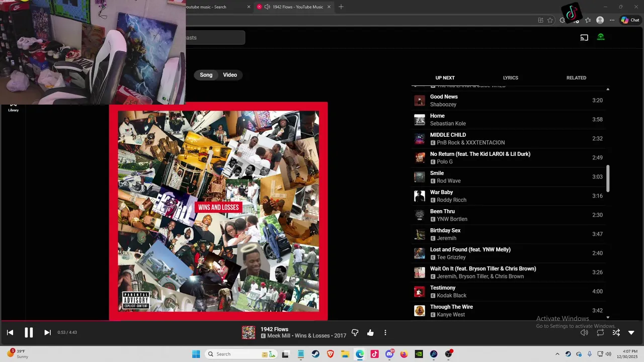Open the UP NEXT tab
The height and width of the screenshot is (362, 644).
pyautogui.click(x=445, y=78)
